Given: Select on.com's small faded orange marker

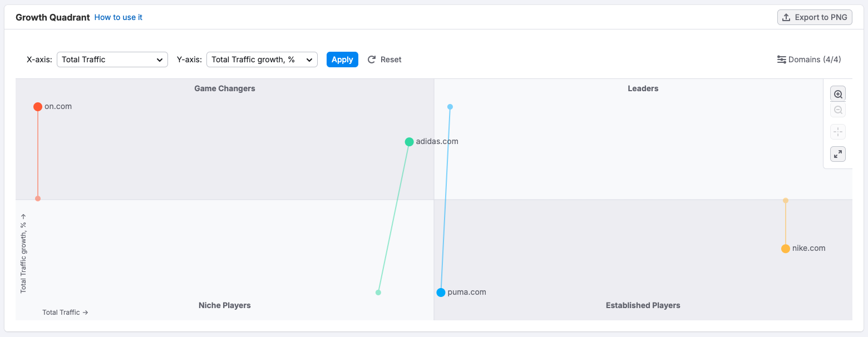Looking at the screenshot, I should [38, 199].
